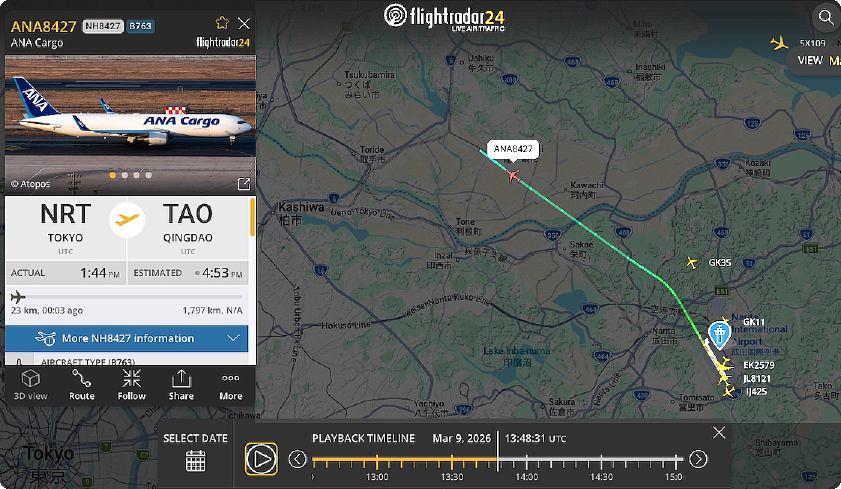
Task: Follow the aircraft on the map
Action: click(x=131, y=385)
